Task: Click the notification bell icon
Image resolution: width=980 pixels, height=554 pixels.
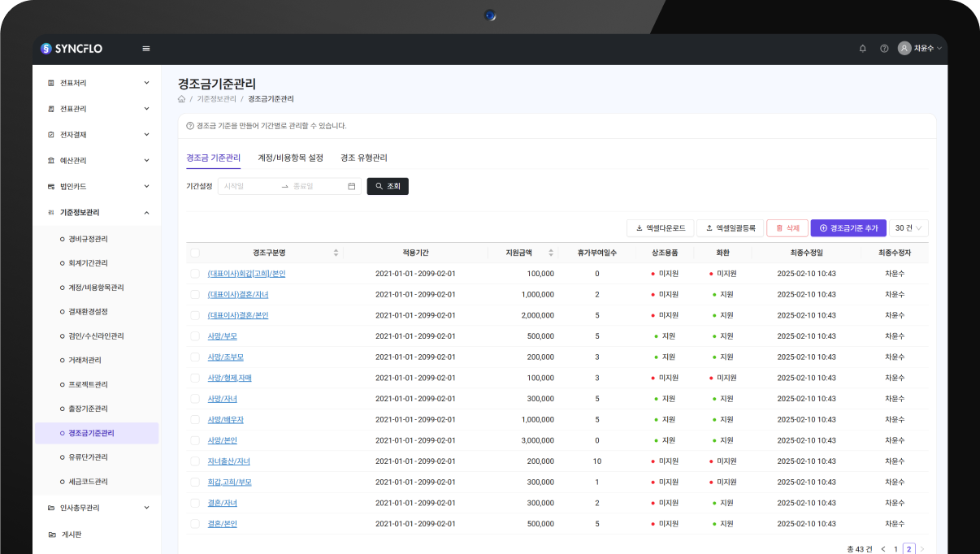Action: click(862, 49)
